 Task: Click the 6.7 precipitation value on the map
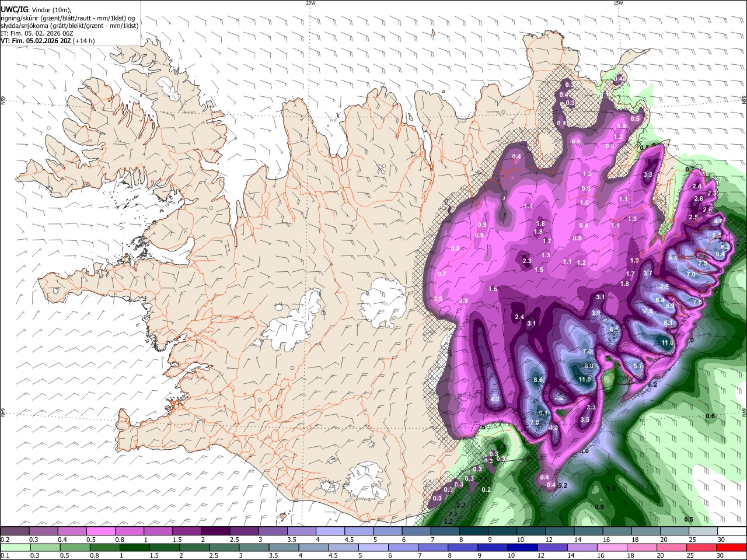[x=638, y=366]
